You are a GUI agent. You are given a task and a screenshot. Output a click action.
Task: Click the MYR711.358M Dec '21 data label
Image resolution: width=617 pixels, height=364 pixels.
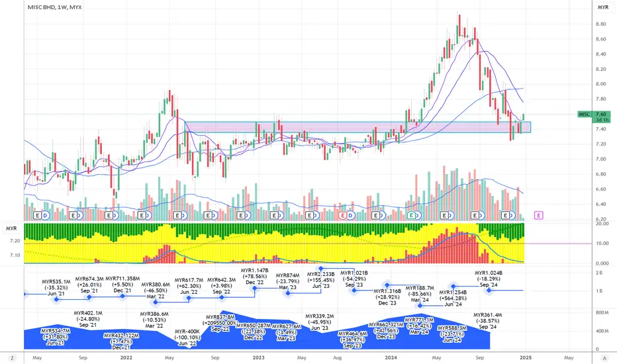tap(122, 285)
